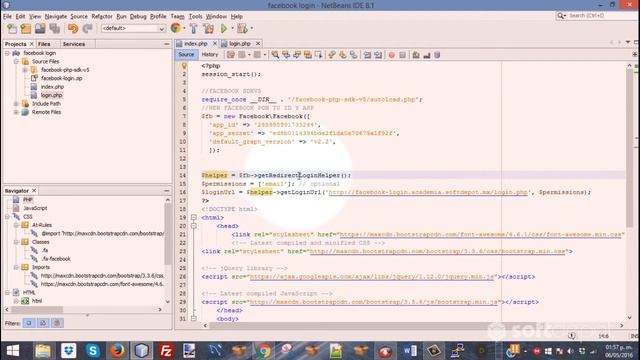
Task: Click the editor Find Selection magnifier icon
Action: pyautogui.click(x=276, y=55)
